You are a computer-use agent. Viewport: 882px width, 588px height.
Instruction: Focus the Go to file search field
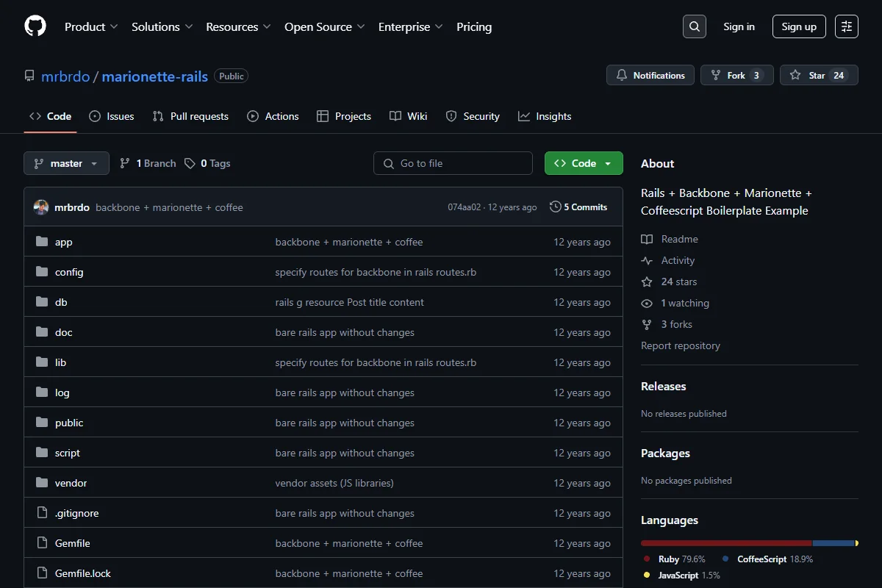pyautogui.click(x=453, y=163)
